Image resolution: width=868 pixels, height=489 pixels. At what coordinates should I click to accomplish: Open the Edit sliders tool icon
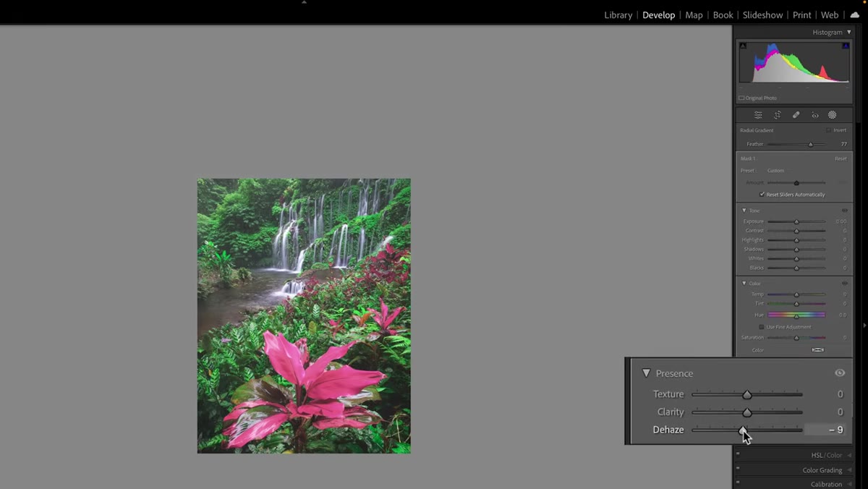pos(758,115)
